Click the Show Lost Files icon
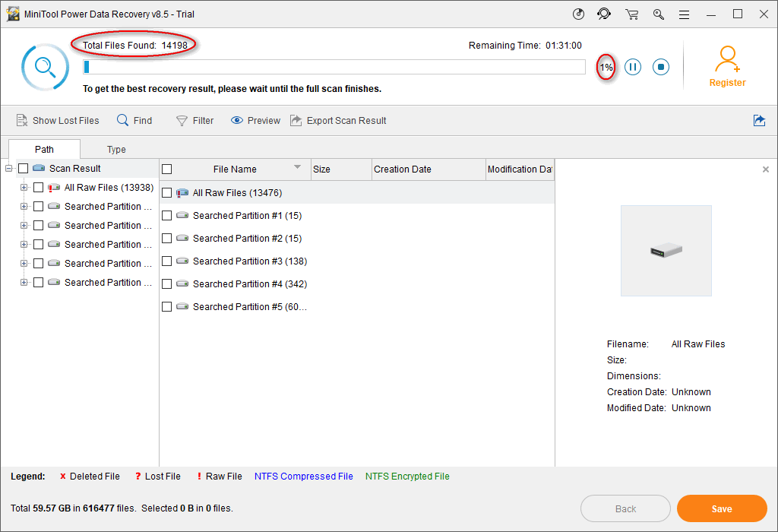778x532 pixels. coord(22,120)
